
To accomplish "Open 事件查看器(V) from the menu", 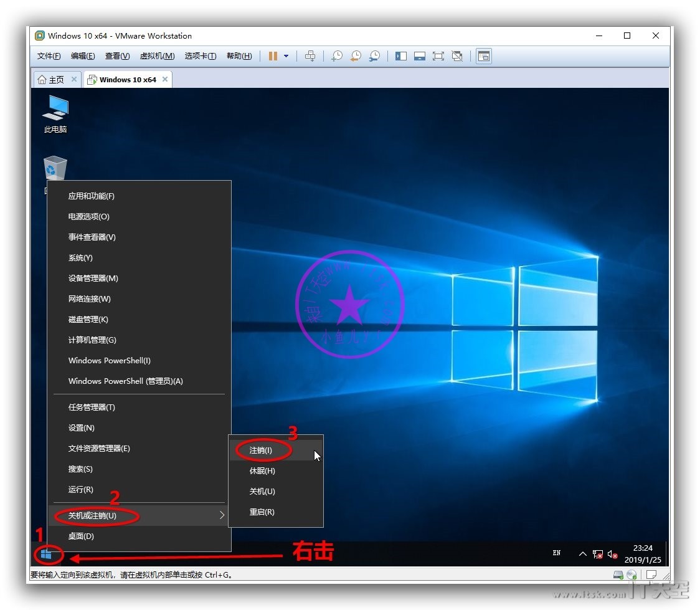I will [x=140, y=237].
